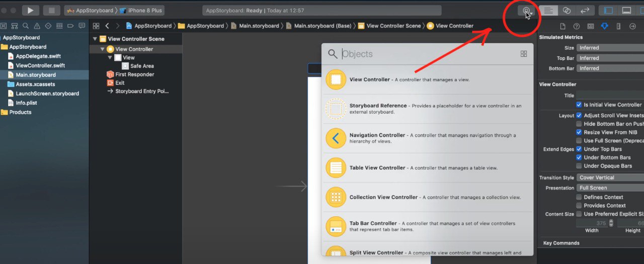Open Info.plist in navigator
644x264 pixels.
(26, 103)
